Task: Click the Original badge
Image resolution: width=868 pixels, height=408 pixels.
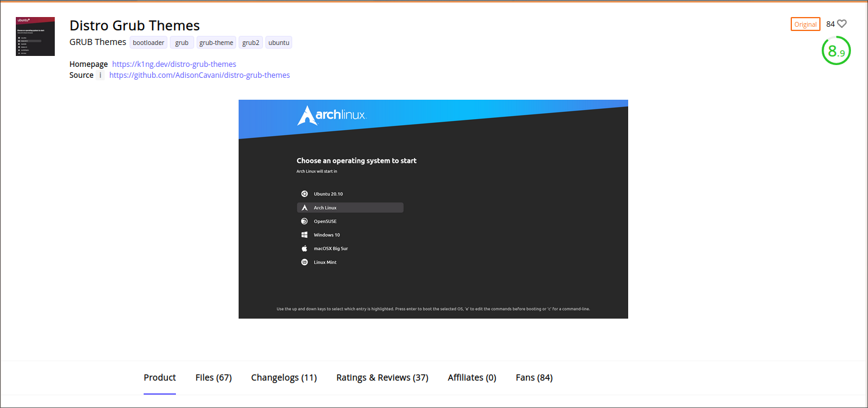Action: pos(805,24)
